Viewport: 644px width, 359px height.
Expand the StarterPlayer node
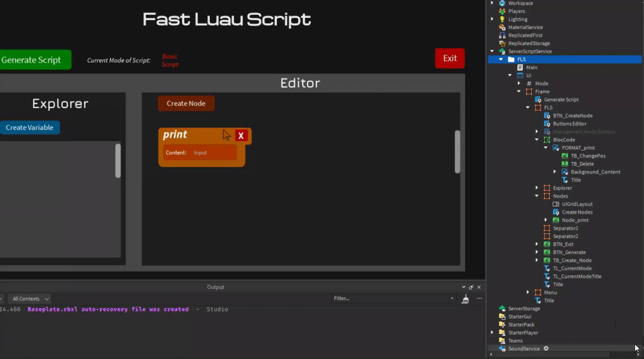[x=492, y=333]
